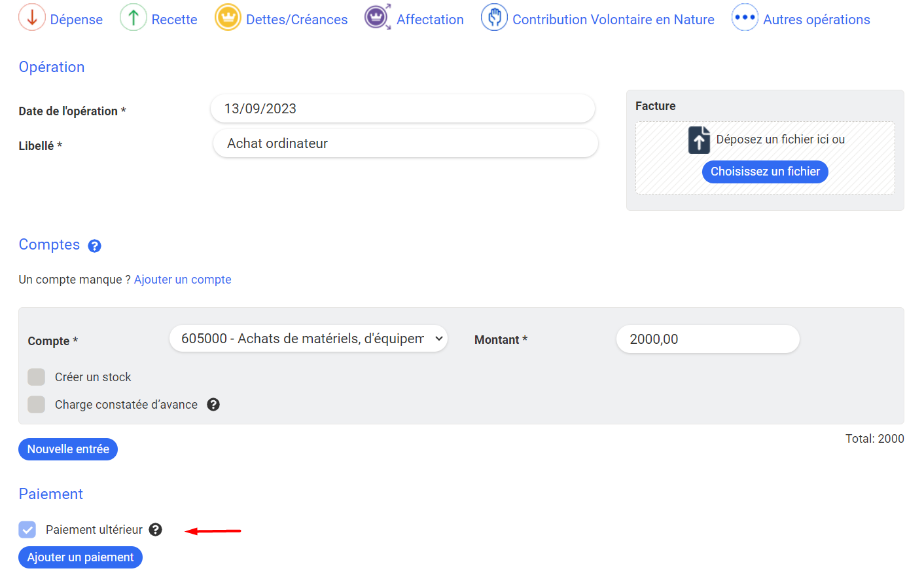Click the purple Affectation icon
The height and width of the screenshot is (577, 924).
378,18
